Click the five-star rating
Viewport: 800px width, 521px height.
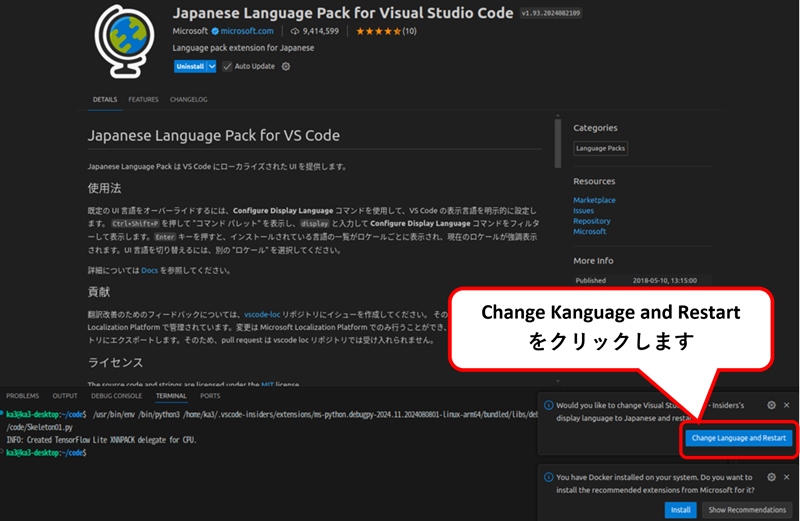(379, 31)
